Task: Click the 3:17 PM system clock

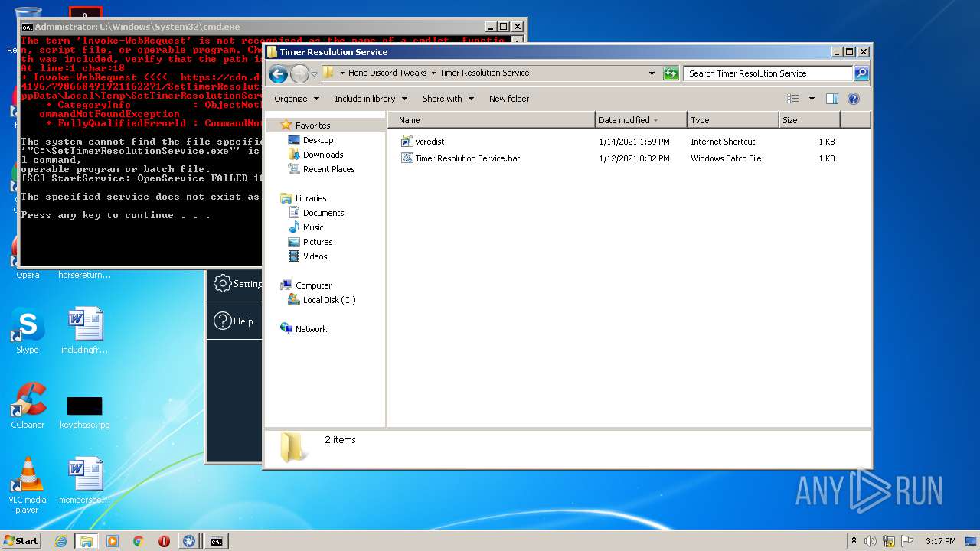Action: tap(940, 541)
